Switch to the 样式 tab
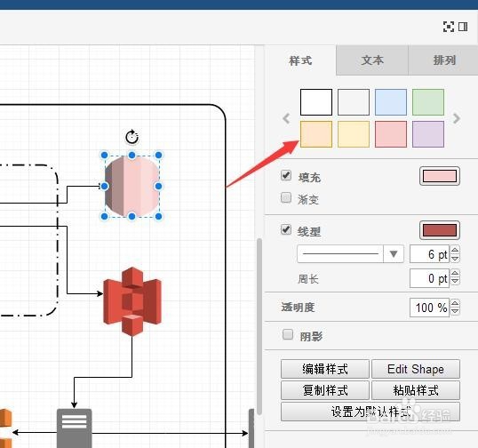The width and height of the screenshot is (478, 448). pos(300,60)
